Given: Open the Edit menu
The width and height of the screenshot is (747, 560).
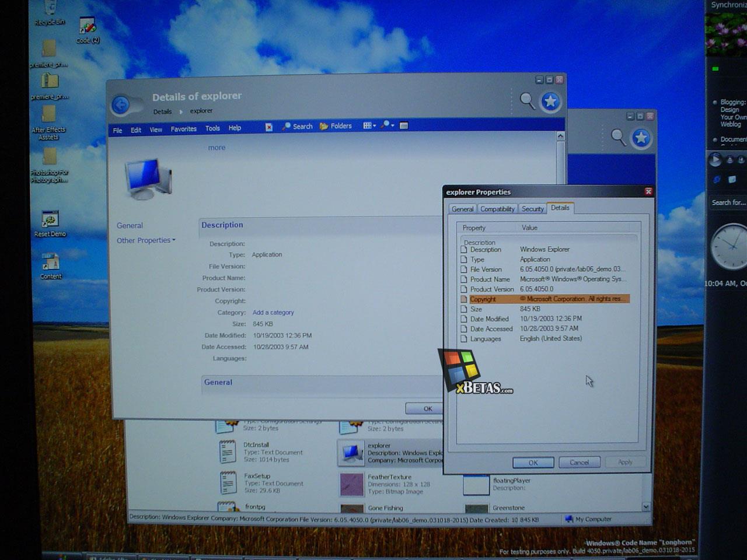Looking at the screenshot, I should pyautogui.click(x=136, y=130).
